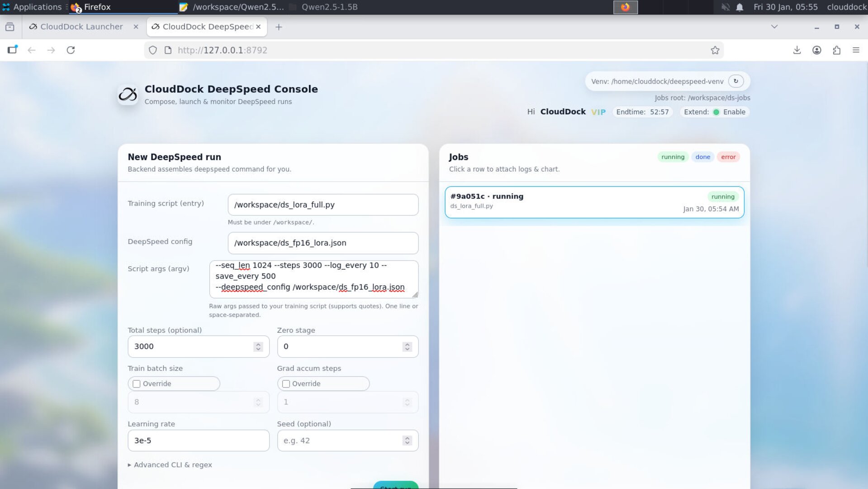Click the venv refresh icon button
The width and height of the screenshot is (868, 489).
(736, 81)
